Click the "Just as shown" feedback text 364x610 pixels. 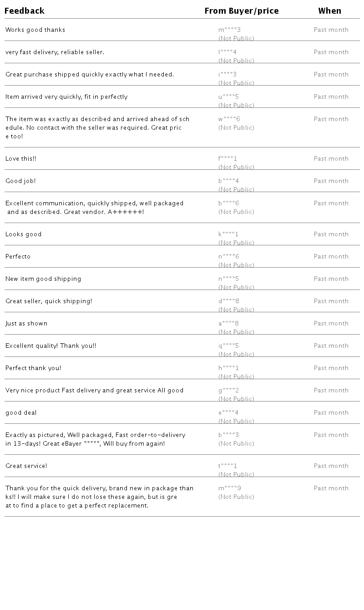coord(26,324)
